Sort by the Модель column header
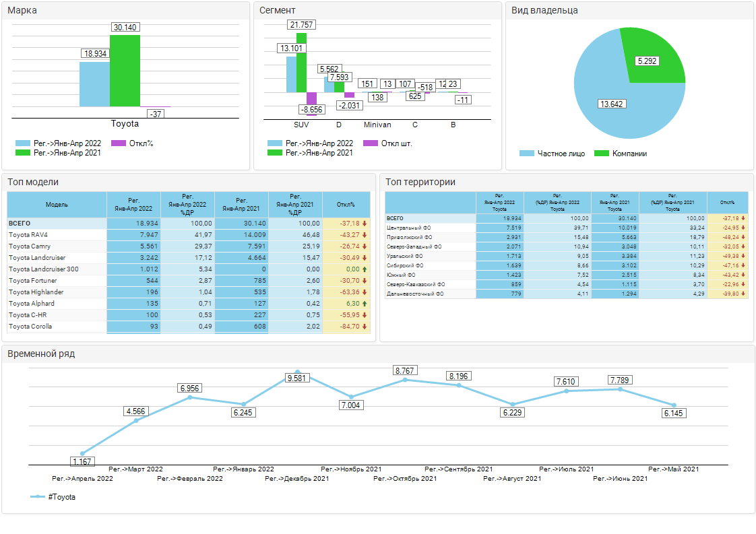The width and height of the screenshot is (756, 534). 57,204
